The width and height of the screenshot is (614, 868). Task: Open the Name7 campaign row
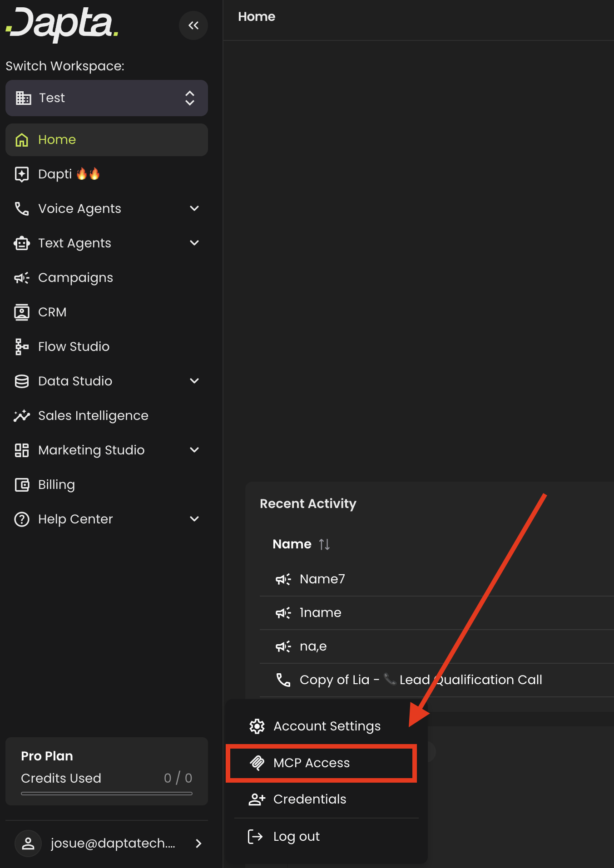coord(437,579)
